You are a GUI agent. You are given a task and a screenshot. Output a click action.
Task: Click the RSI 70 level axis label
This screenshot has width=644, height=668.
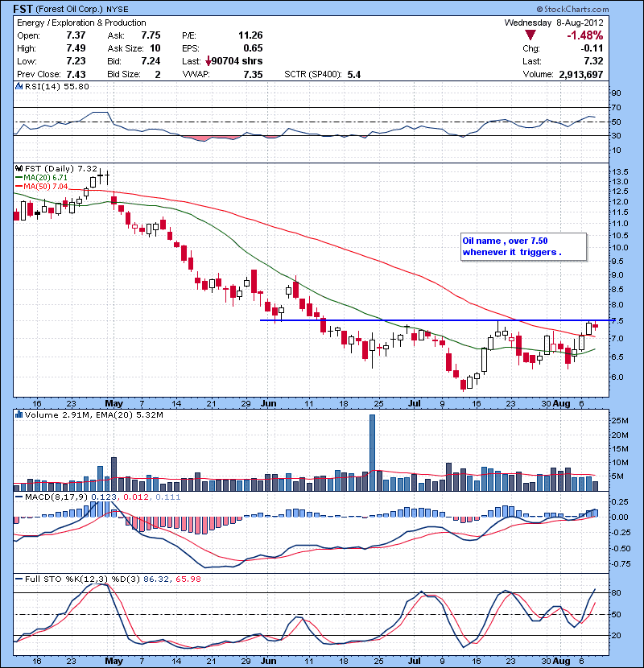pyautogui.click(x=616, y=107)
